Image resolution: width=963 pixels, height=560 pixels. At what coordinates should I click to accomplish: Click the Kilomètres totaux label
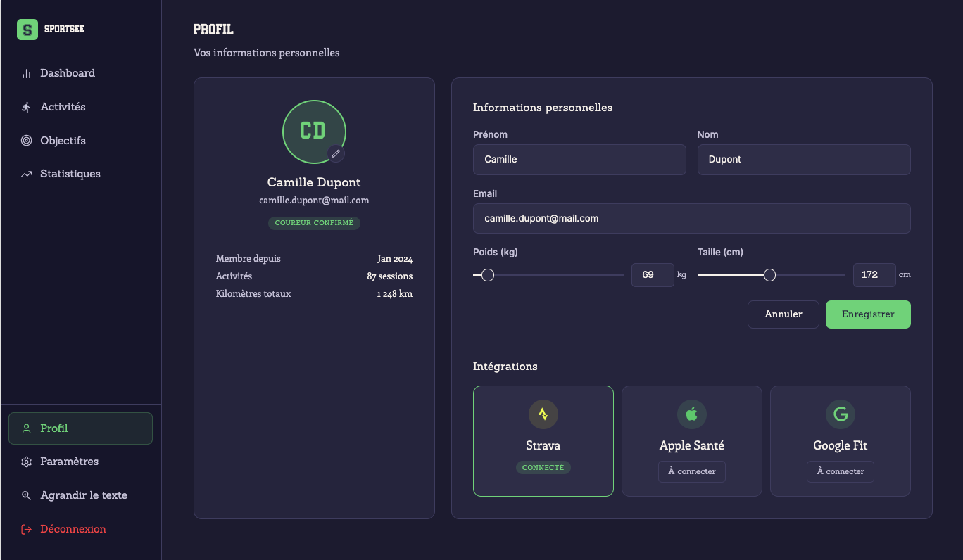coord(253,294)
